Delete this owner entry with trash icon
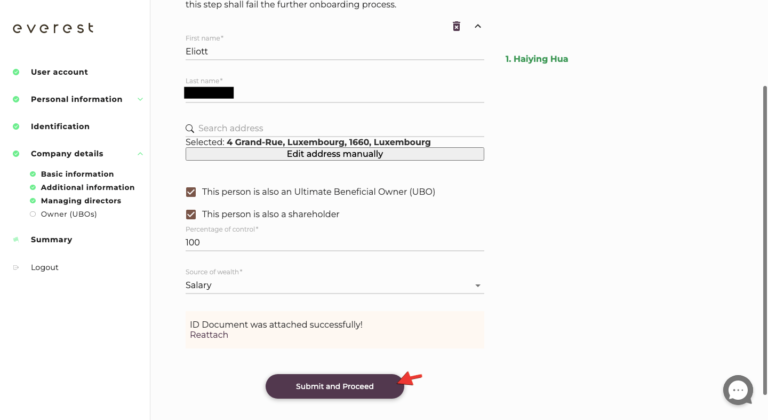 pyautogui.click(x=457, y=26)
